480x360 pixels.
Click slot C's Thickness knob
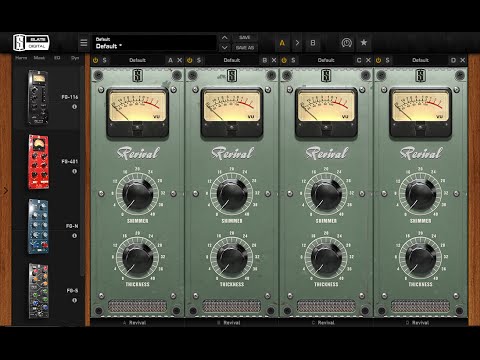pos(326,258)
